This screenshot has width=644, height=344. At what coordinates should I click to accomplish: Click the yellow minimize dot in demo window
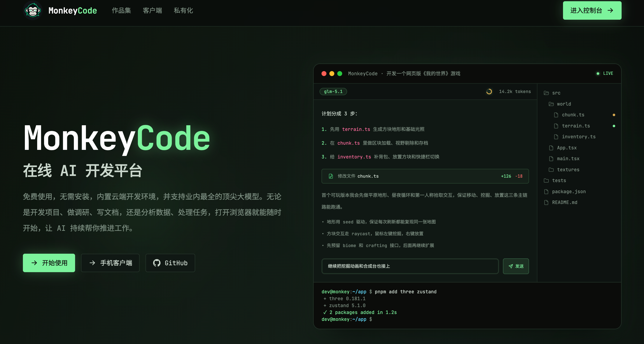[x=332, y=73]
